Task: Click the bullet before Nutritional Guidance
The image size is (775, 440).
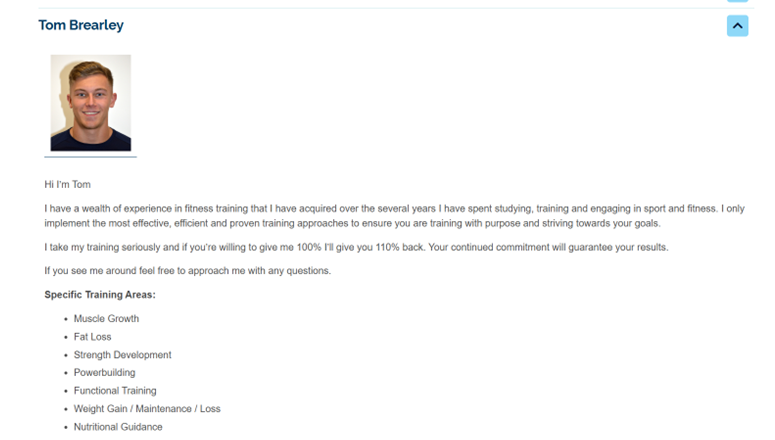Action: click(x=65, y=427)
